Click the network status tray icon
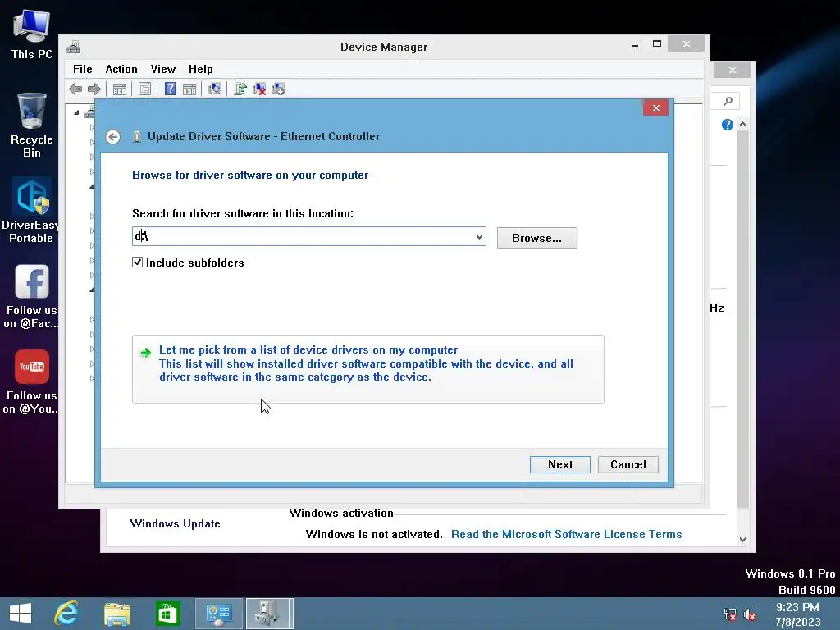 coord(729,614)
